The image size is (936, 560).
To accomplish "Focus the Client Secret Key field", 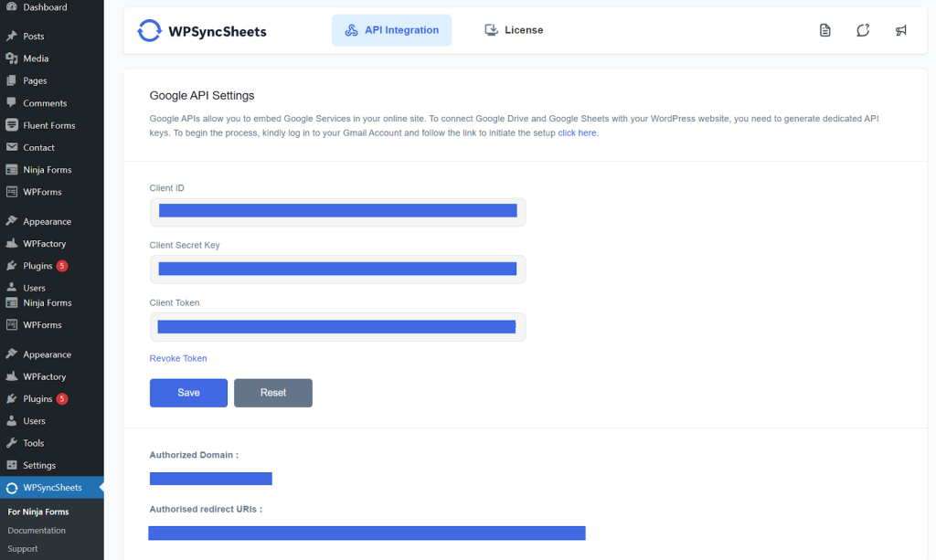I will click(338, 269).
